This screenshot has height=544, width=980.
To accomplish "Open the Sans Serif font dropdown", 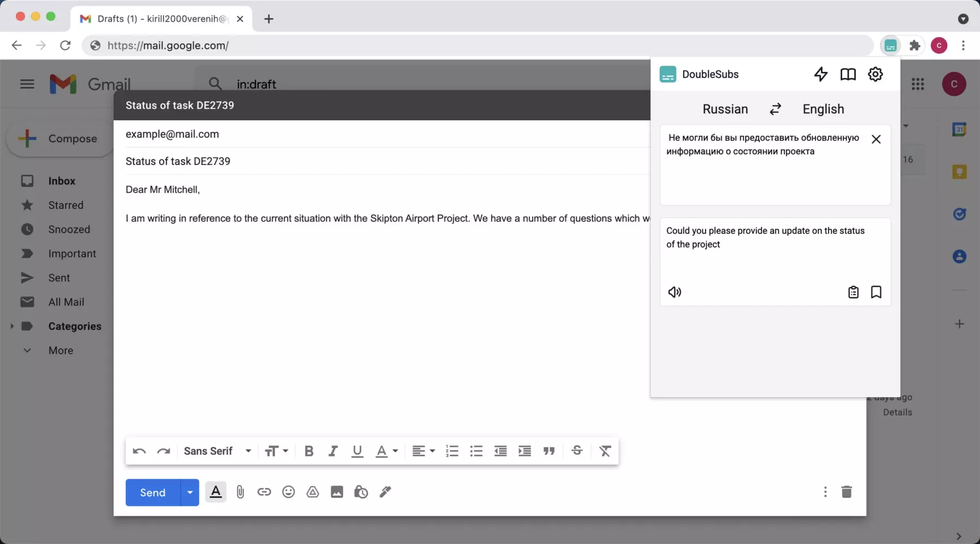I will coord(217,451).
